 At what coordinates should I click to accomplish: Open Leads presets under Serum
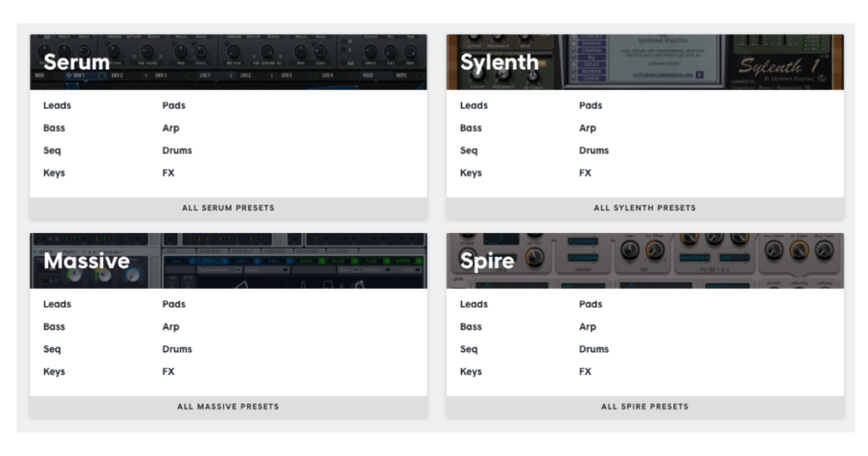pyautogui.click(x=57, y=105)
